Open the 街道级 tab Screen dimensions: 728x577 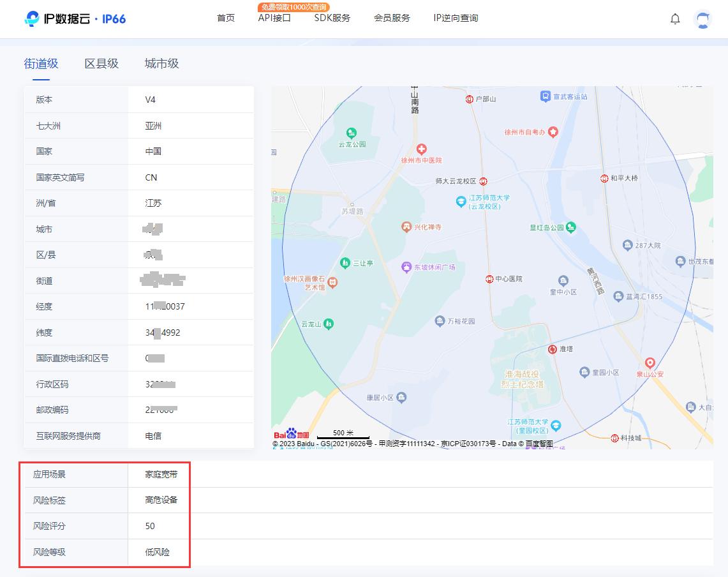pos(41,64)
